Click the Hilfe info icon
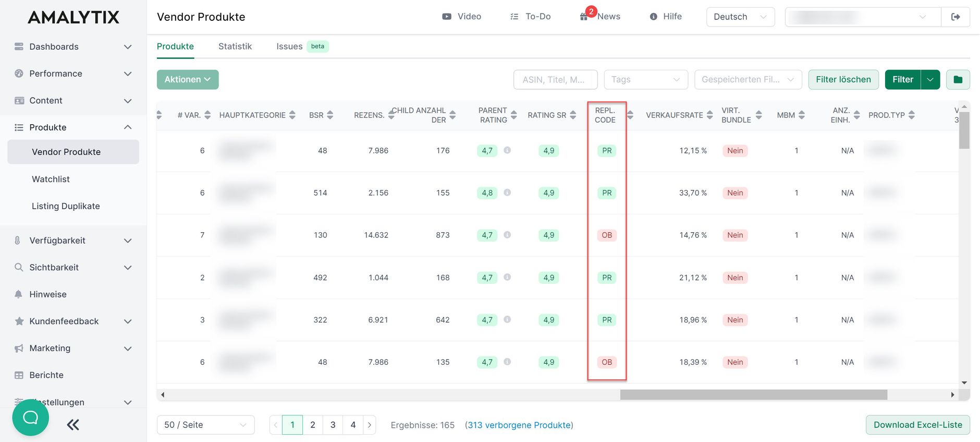This screenshot has height=442, width=980. (x=653, y=17)
